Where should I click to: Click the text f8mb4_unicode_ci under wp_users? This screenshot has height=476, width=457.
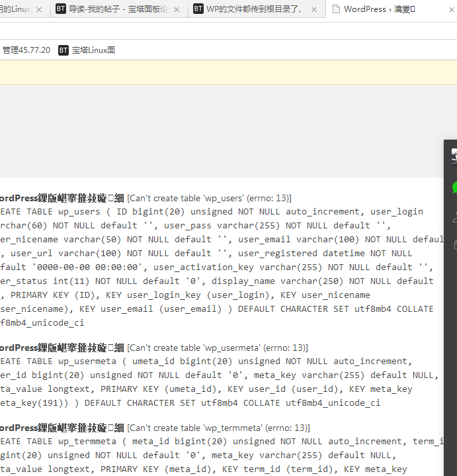(42, 323)
